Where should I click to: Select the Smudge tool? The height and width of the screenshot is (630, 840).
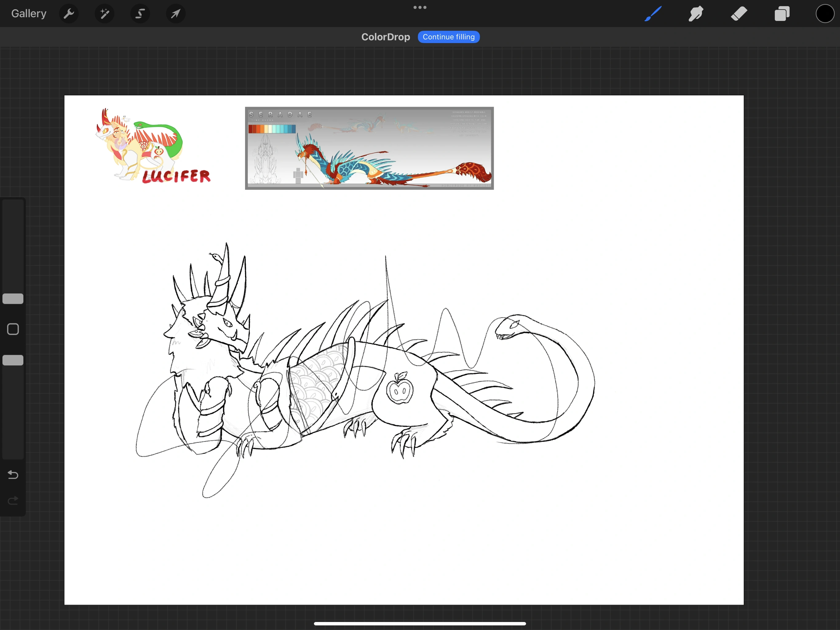coord(696,13)
